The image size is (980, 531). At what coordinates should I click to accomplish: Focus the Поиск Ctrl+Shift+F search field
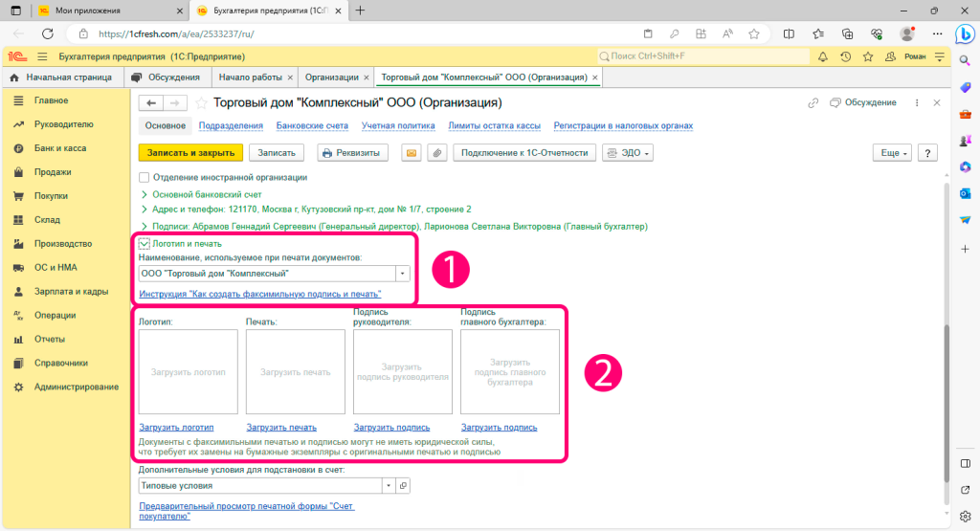pos(703,56)
